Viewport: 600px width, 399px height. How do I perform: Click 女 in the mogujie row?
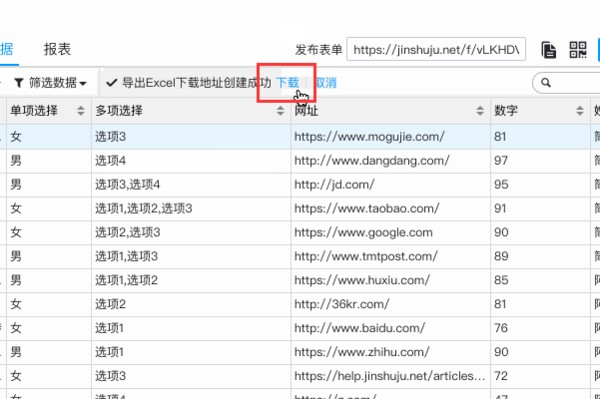pos(16,137)
